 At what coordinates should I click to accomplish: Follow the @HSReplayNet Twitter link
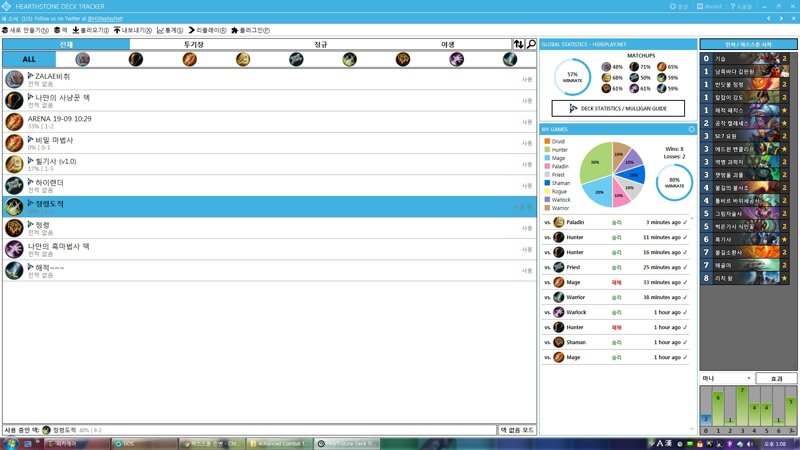pos(105,18)
